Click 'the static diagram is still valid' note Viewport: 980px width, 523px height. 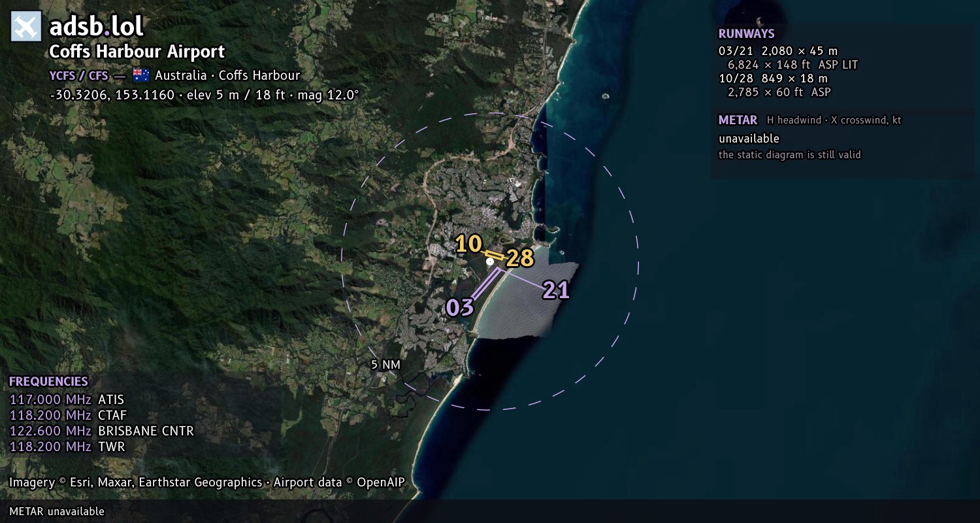click(x=790, y=155)
